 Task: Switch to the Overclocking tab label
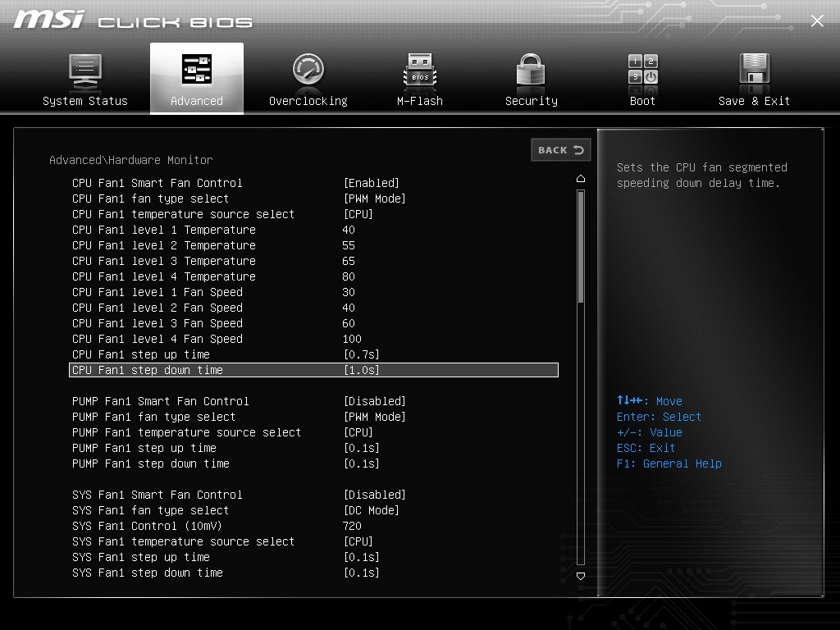(308, 101)
